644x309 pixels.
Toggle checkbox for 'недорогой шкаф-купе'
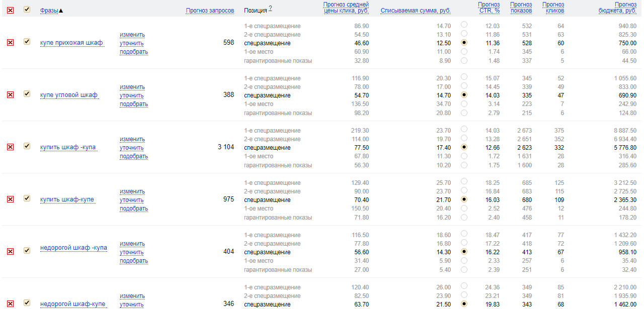click(x=27, y=303)
